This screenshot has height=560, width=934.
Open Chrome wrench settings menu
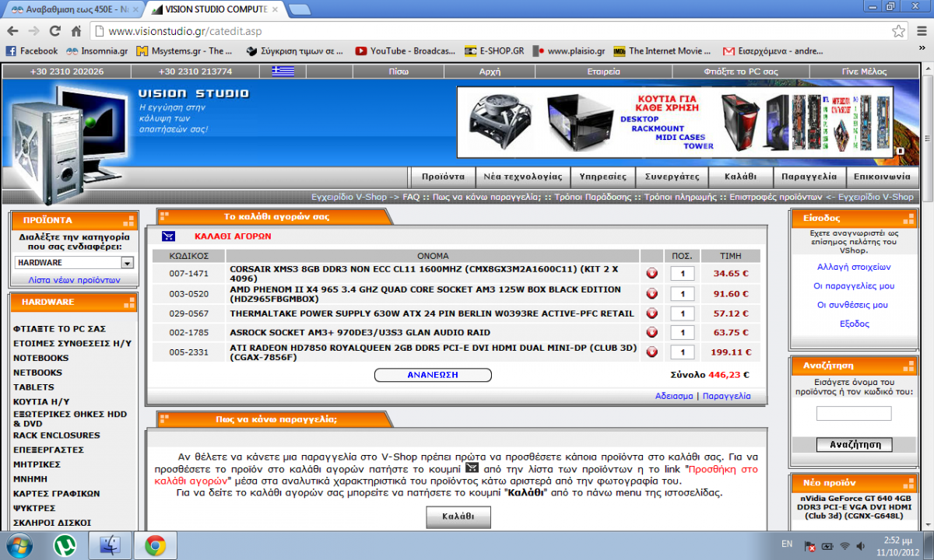[x=921, y=31]
